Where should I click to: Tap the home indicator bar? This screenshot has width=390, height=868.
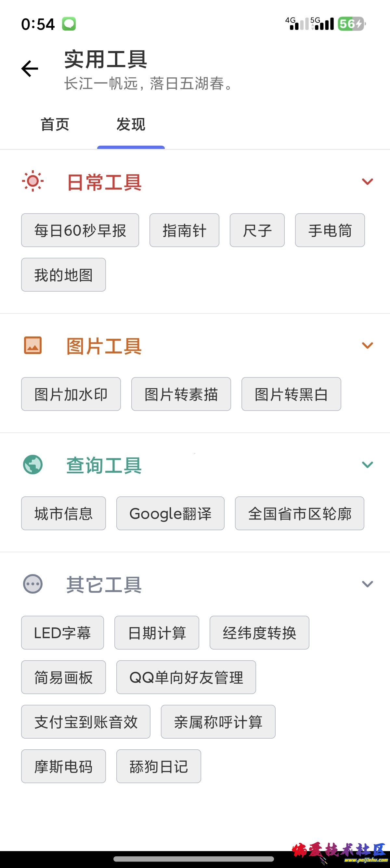[x=194, y=859]
